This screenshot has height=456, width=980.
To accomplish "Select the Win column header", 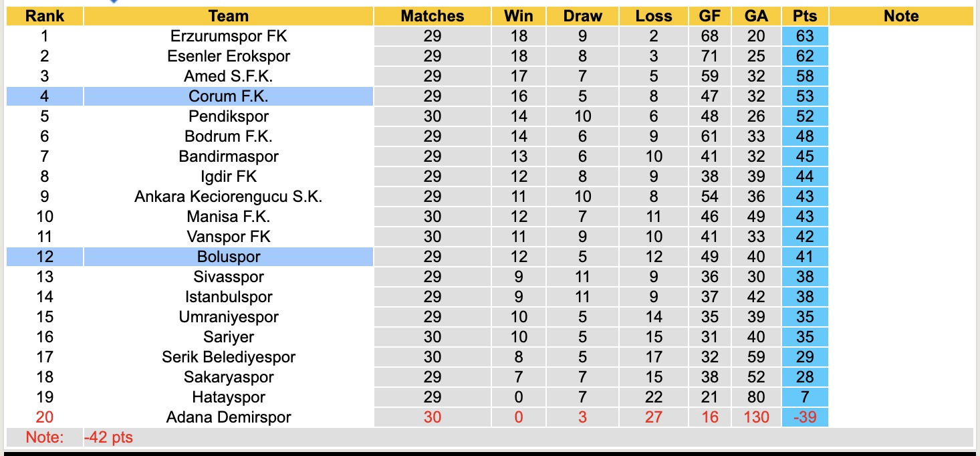I will (518, 16).
